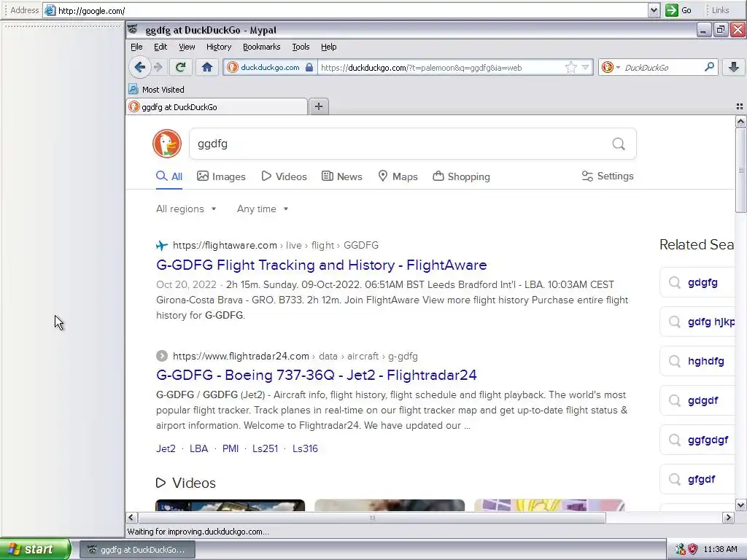Open the PMI sitelink

click(231, 448)
